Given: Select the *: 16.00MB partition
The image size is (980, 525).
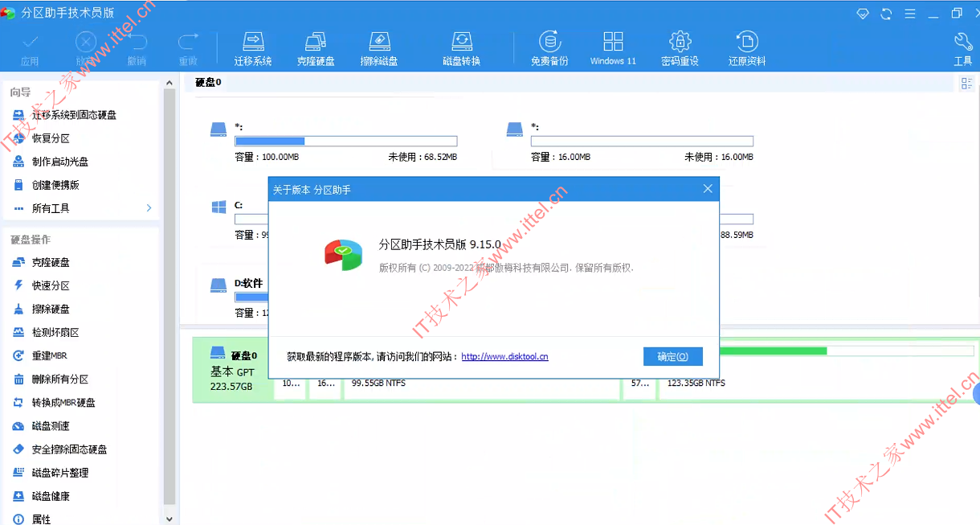Looking at the screenshot, I should coord(631,142).
